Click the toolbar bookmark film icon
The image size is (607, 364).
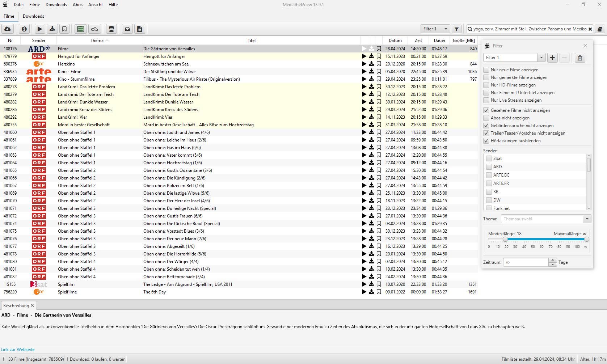coord(64,29)
